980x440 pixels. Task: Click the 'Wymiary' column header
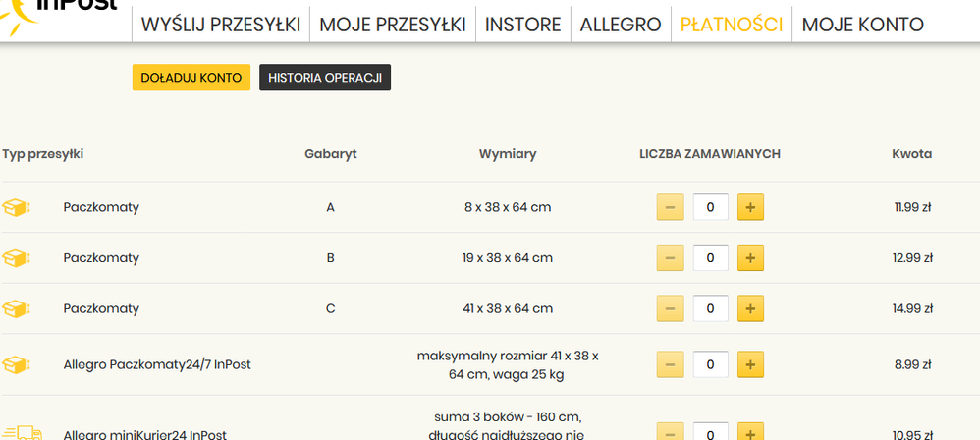[x=508, y=154]
